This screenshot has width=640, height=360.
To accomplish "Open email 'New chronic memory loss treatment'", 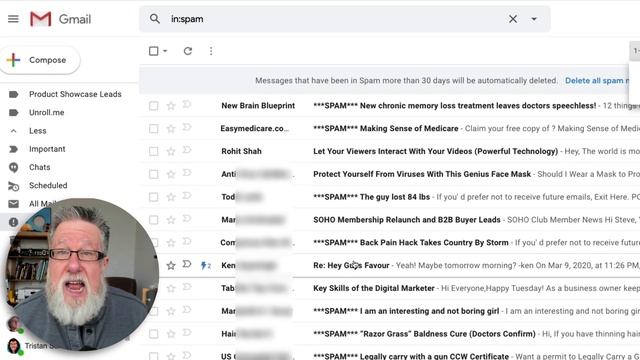I will pos(454,106).
